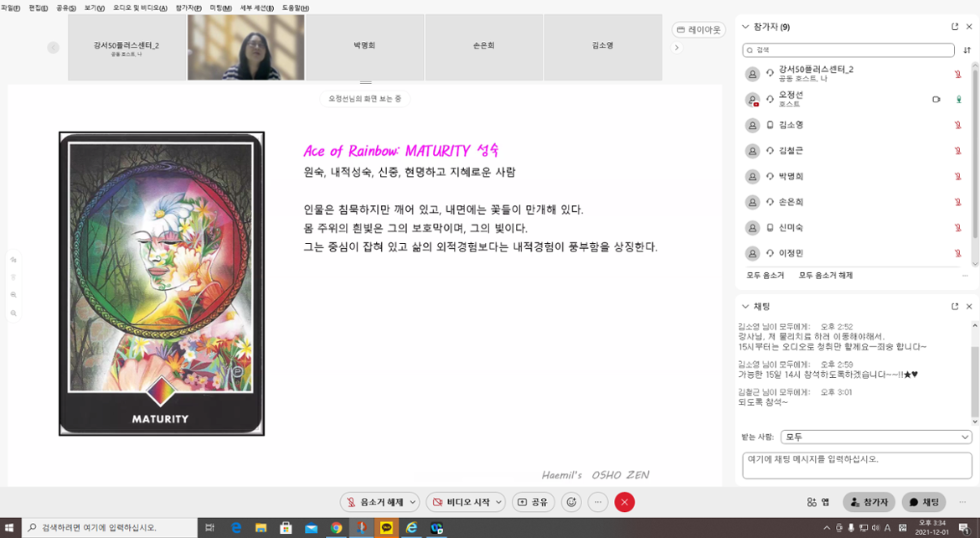Open the 미팅 menu in menu bar
Viewport: 980px width, 538px height.
(x=220, y=8)
